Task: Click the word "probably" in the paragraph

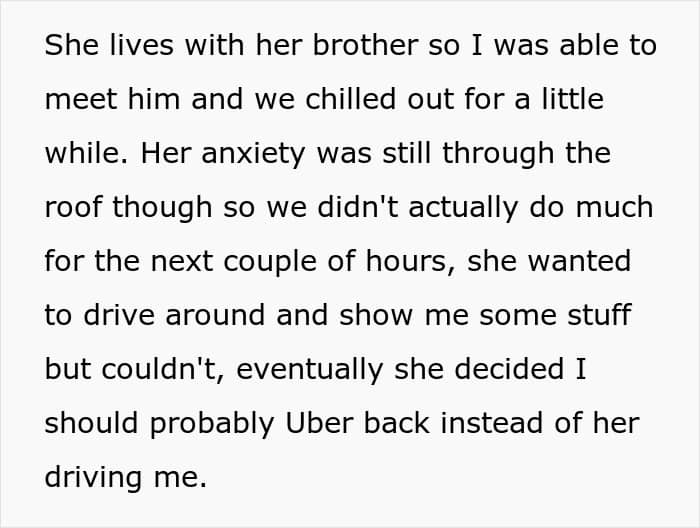Action: 212,424
